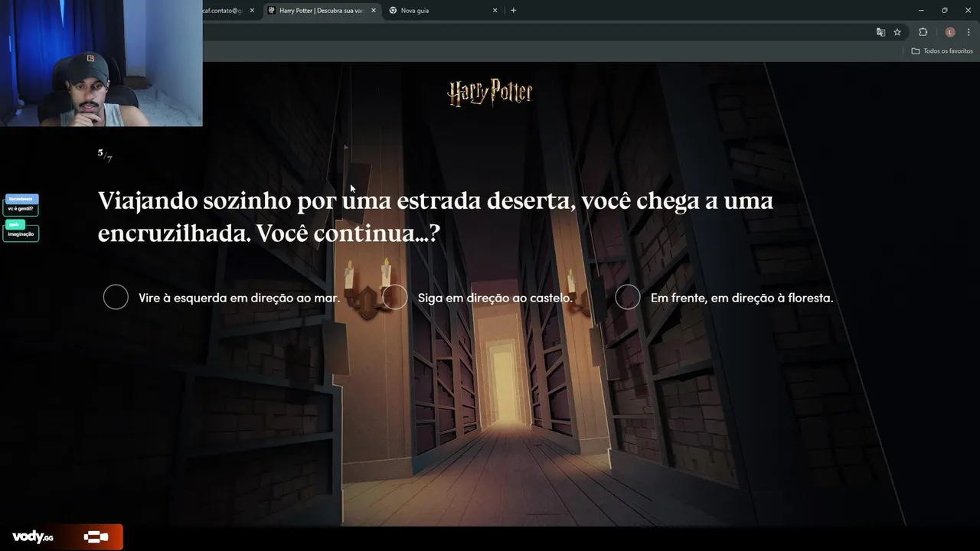
Task: Close the Harry Potter tab
Action: coord(374,11)
